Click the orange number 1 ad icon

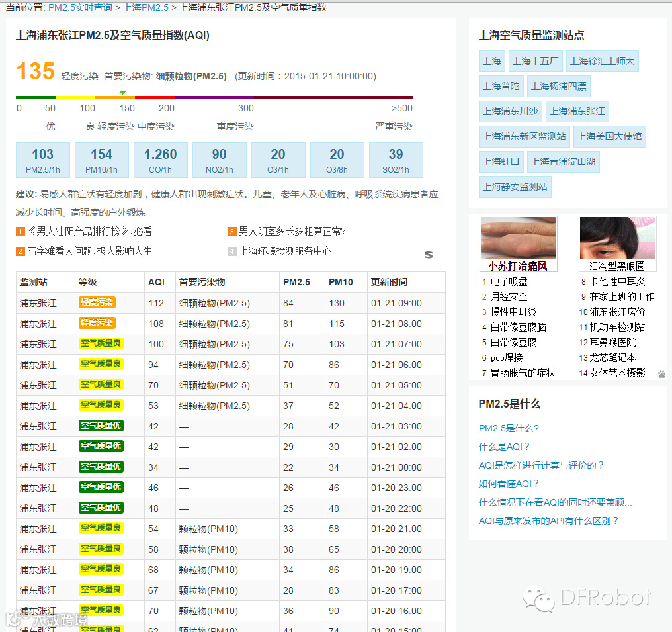click(20, 232)
